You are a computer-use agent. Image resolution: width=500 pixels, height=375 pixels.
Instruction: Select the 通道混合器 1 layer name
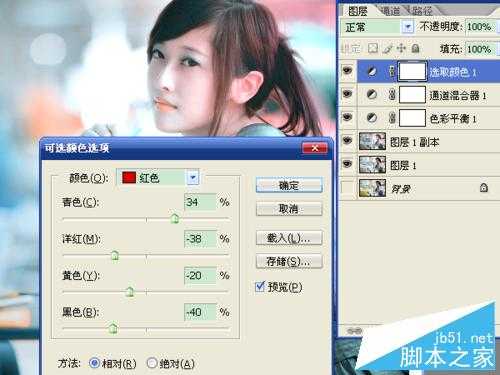(x=458, y=96)
